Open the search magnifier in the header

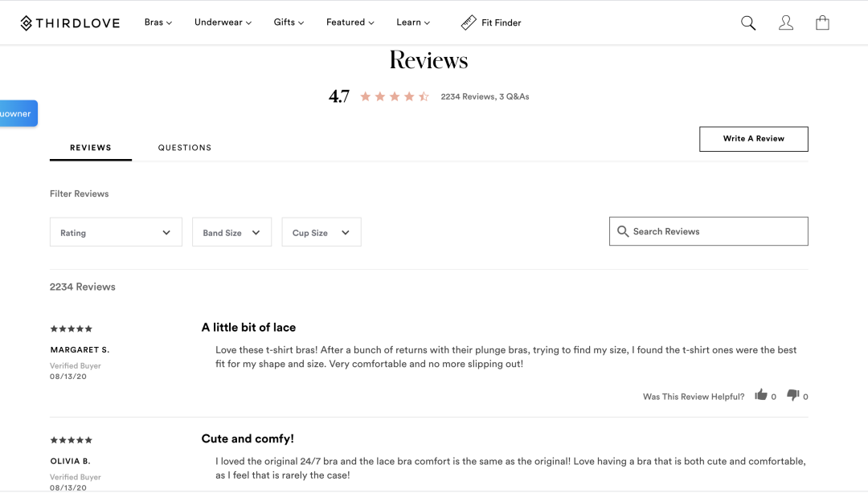coord(748,22)
